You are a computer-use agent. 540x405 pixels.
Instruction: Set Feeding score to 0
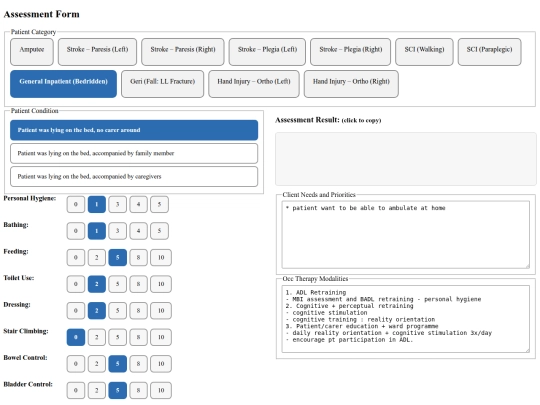tap(76, 258)
